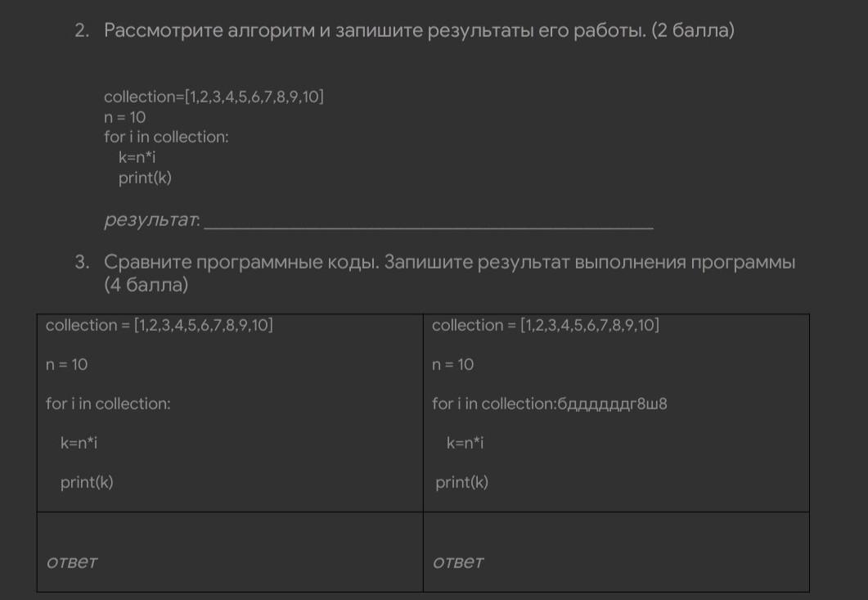
Task: Click the 'k=n*i' line in task 2
Action: (x=137, y=157)
